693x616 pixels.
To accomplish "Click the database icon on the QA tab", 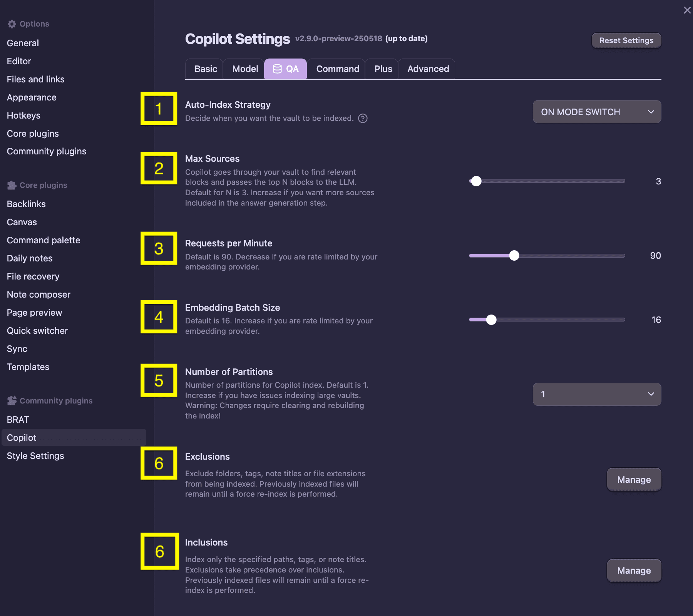I will (276, 69).
